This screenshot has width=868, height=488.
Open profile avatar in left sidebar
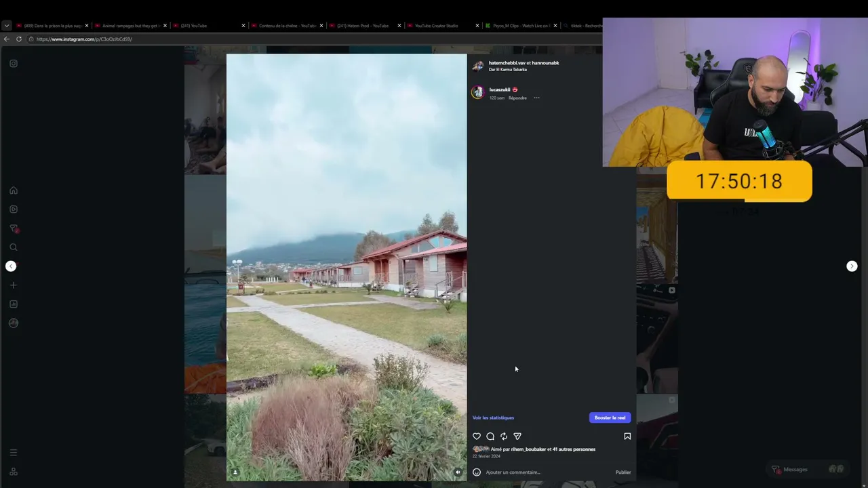click(x=14, y=323)
